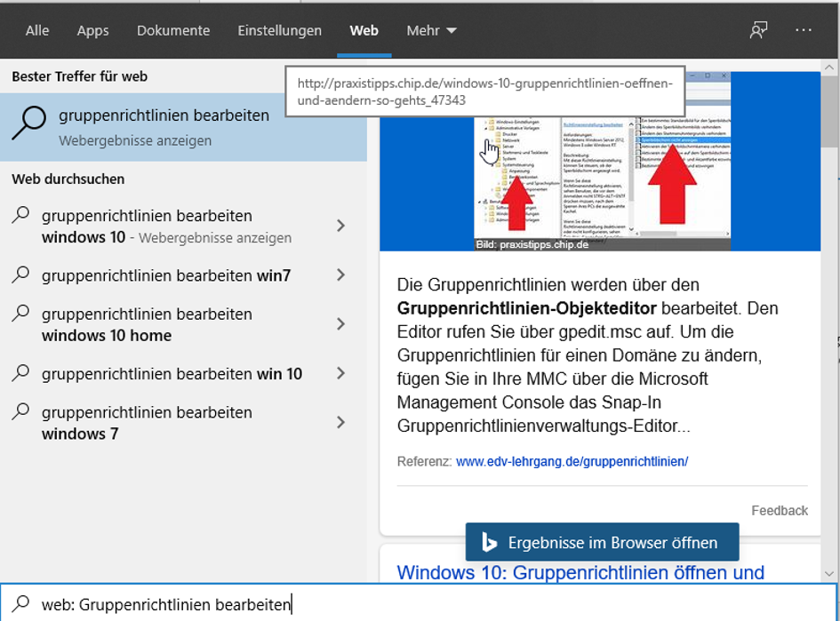The width and height of the screenshot is (840, 621).
Task: Click the large magnifier icon of best match
Action: click(29, 123)
